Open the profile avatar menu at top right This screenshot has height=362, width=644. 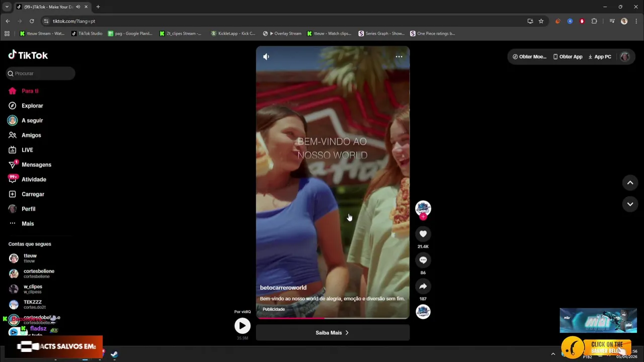click(x=625, y=57)
